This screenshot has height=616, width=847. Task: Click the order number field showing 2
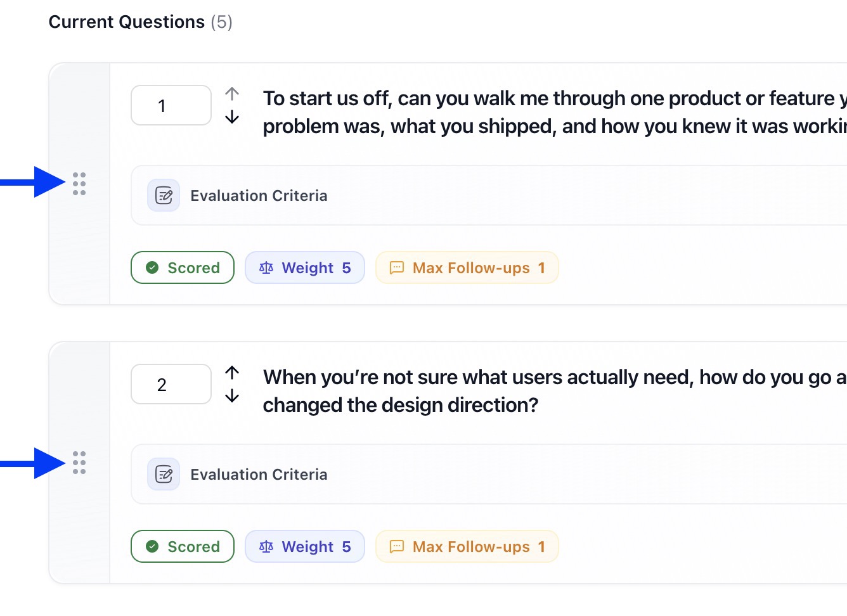coord(171,384)
